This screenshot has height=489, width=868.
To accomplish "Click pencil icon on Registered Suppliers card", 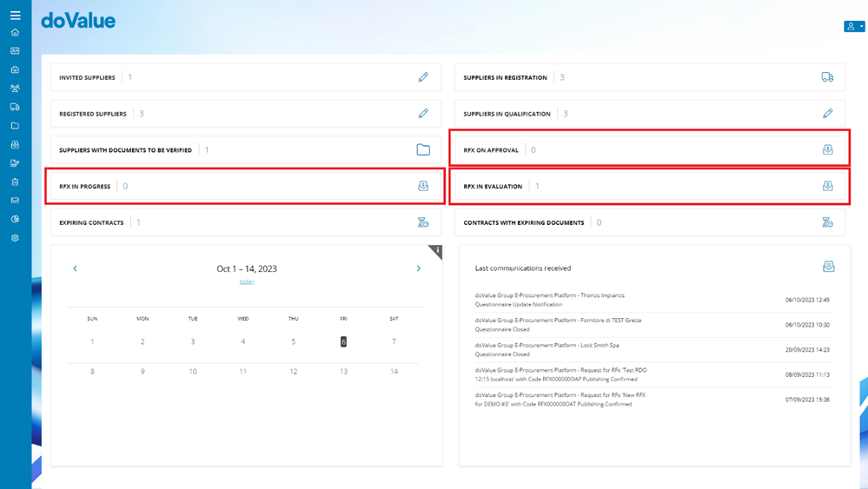I will pos(423,114).
